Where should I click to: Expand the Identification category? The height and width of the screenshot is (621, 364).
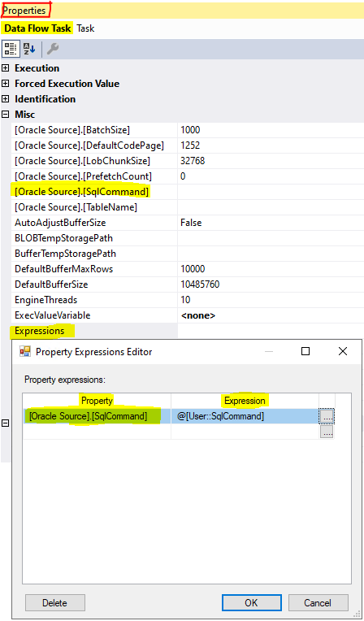coord(5,99)
